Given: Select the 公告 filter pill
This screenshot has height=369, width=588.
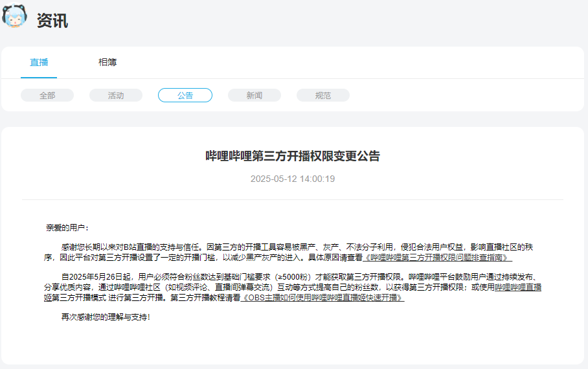Looking at the screenshot, I should pyautogui.click(x=185, y=95).
